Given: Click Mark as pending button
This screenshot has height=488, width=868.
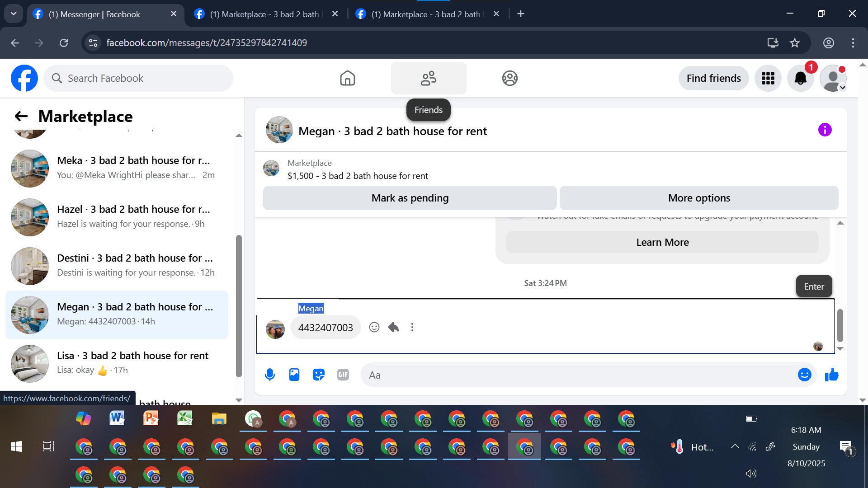Looking at the screenshot, I should coord(410,198).
